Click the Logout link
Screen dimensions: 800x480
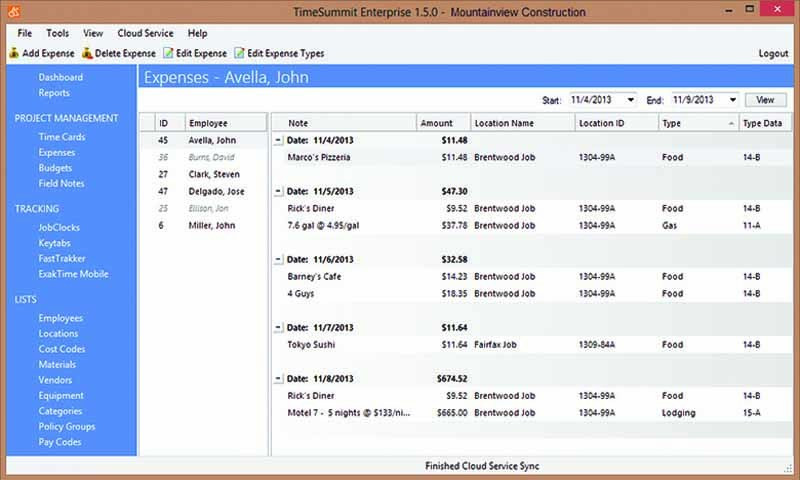(x=773, y=53)
